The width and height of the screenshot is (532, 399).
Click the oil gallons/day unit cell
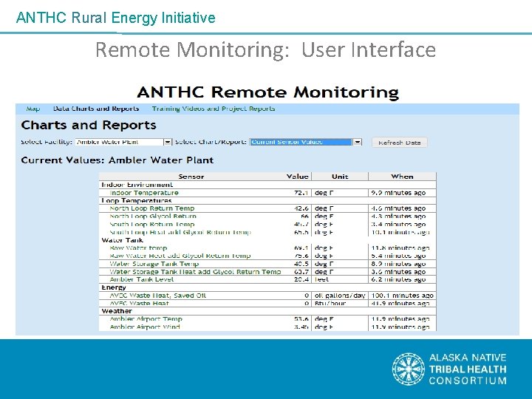[340, 296]
